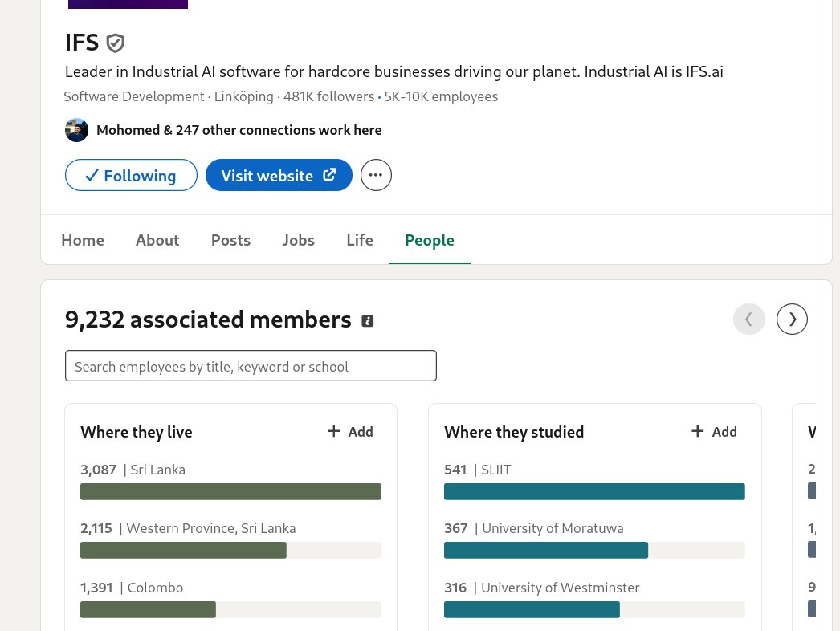Click the previous carousel arrow button

[x=749, y=320]
